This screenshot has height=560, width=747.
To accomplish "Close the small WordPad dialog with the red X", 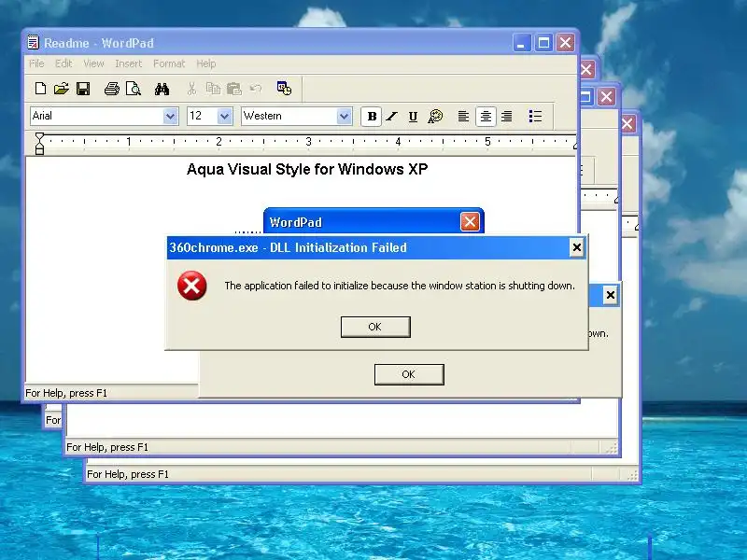I will [x=470, y=222].
